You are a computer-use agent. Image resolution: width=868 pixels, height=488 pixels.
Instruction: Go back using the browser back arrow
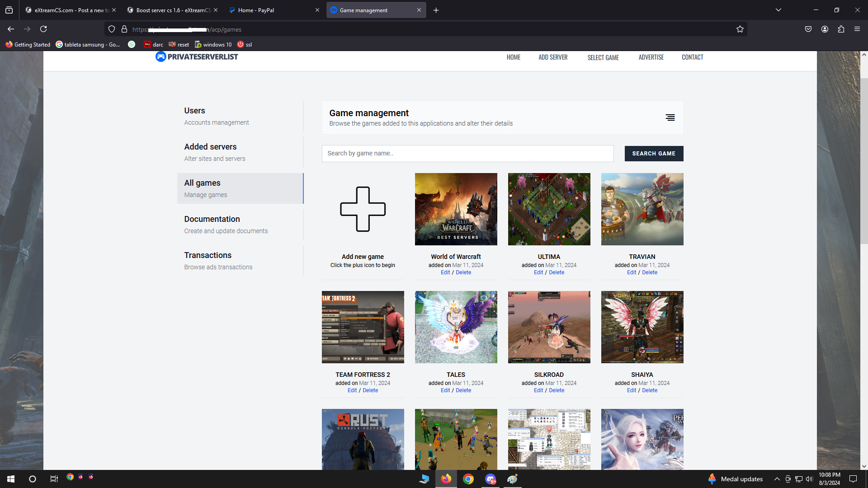[x=11, y=29]
